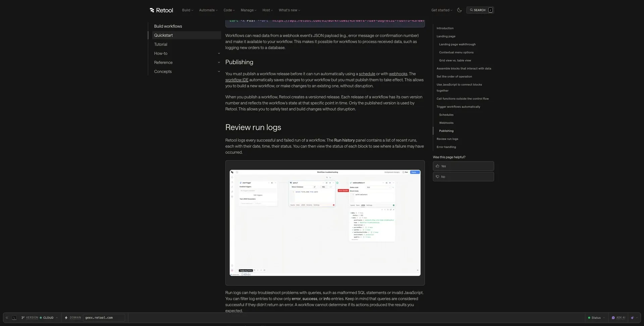Select Quickstart in sidebar

click(x=186, y=35)
